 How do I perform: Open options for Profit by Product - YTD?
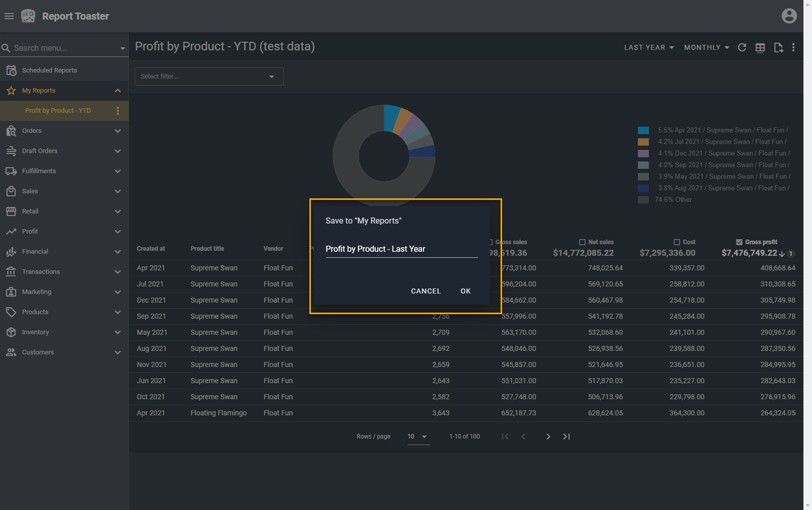pos(118,111)
